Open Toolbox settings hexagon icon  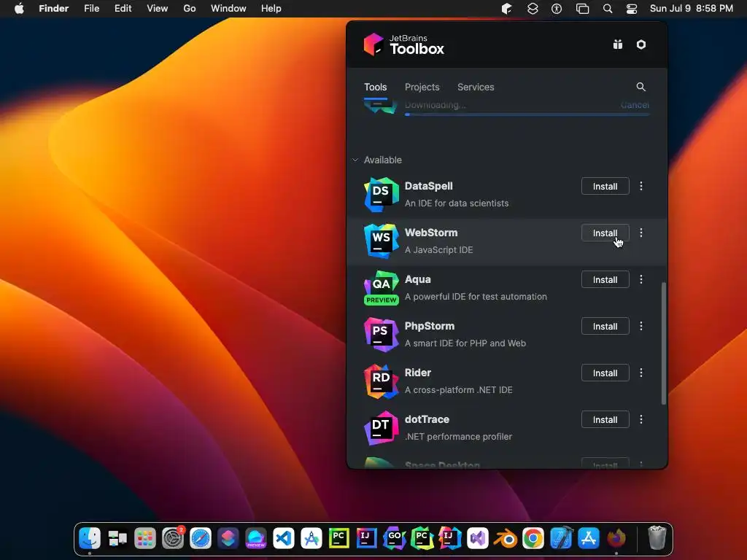641,44
